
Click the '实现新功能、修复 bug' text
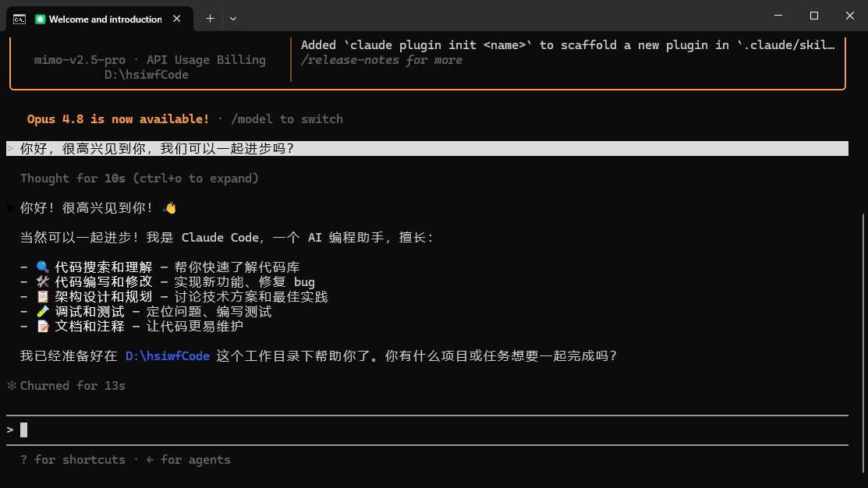[245, 282]
